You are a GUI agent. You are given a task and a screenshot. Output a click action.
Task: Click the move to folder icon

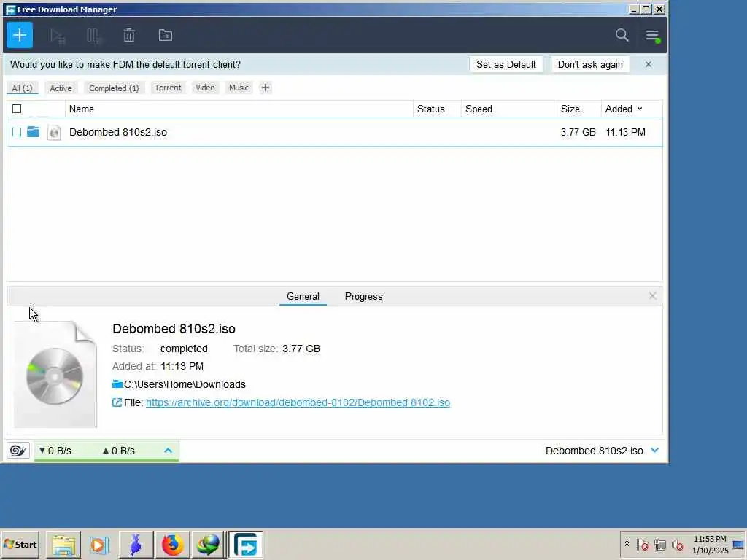click(x=166, y=35)
